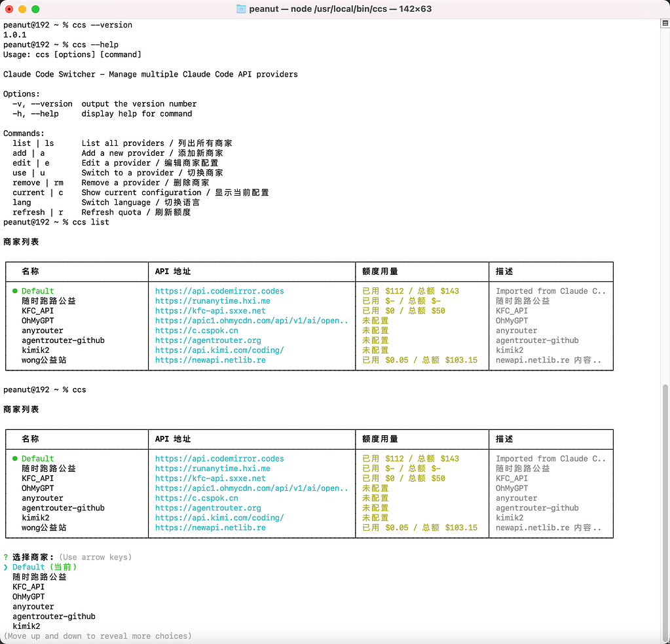670x644 pixels.
Task: Click the alternate-screen indicator icon at top of scrollbar
Action: point(665,23)
